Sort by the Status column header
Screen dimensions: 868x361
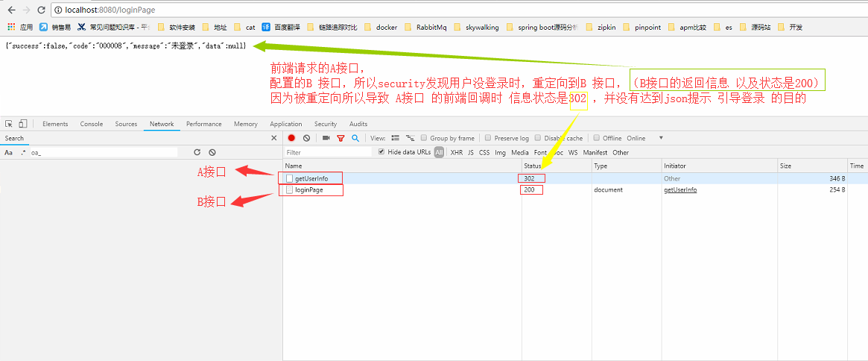pyautogui.click(x=557, y=166)
